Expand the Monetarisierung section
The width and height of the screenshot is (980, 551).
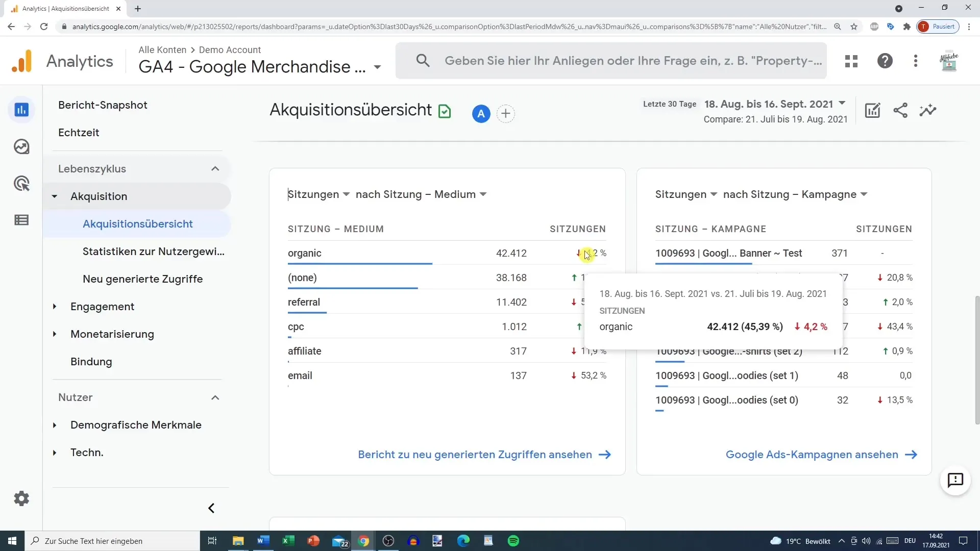[x=55, y=334]
